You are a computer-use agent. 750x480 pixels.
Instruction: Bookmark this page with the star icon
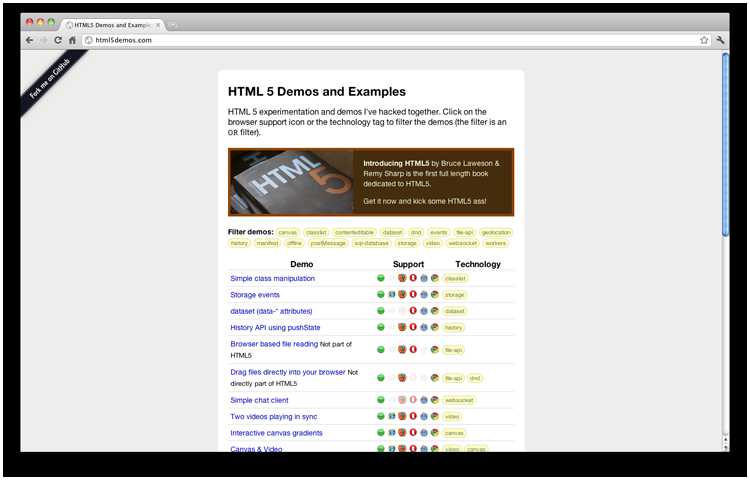(704, 40)
